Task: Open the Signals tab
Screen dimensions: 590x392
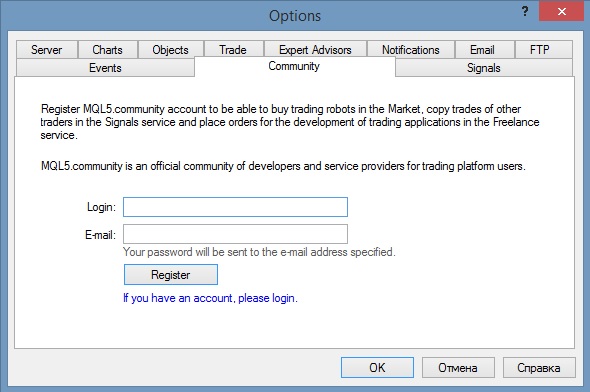Action: coord(484,68)
